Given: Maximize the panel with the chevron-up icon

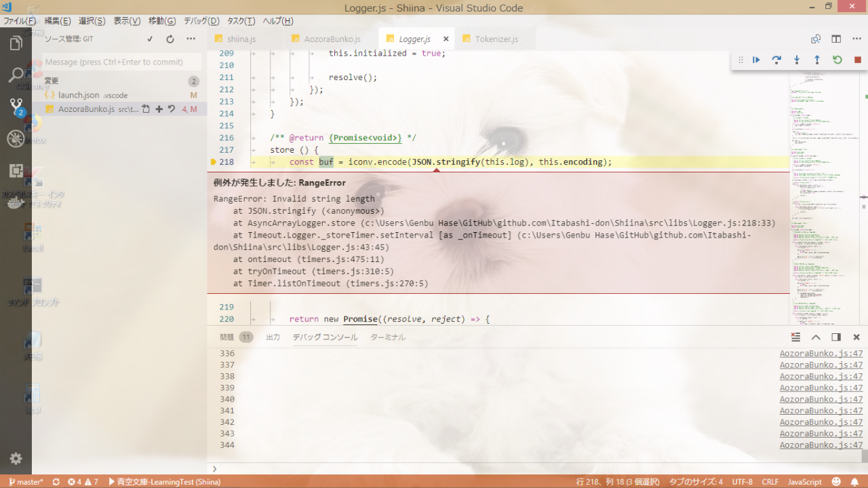Looking at the screenshot, I should click(816, 337).
